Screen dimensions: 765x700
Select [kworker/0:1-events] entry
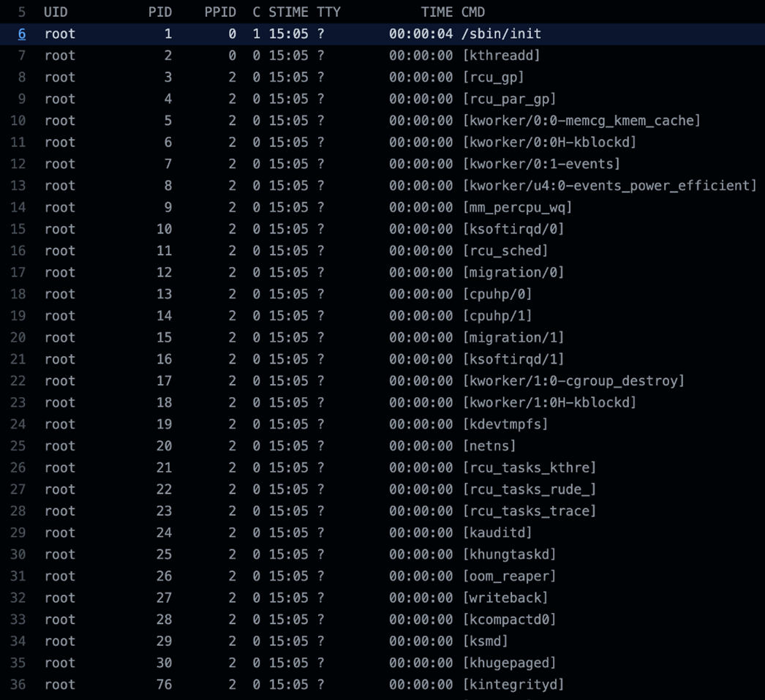click(x=541, y=164)
